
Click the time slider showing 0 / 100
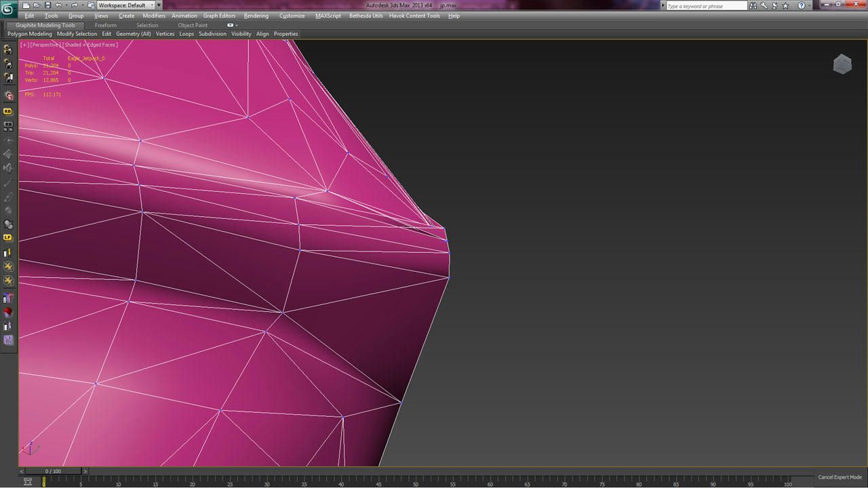point(53,471)
